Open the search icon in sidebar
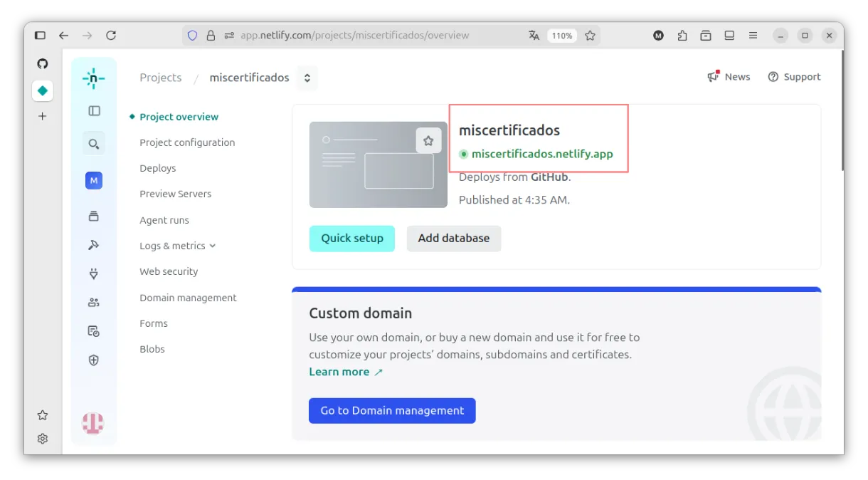Image resolution: width=868 pixels, height=480 pixels. coord(93,144)
